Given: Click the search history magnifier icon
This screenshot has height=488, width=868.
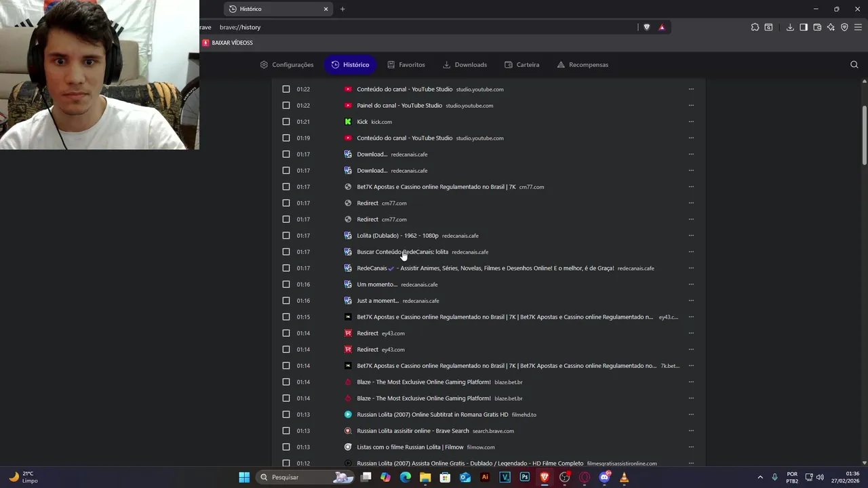Looking at the screenshot, I should pyautogui.click(x=854, y=64).
